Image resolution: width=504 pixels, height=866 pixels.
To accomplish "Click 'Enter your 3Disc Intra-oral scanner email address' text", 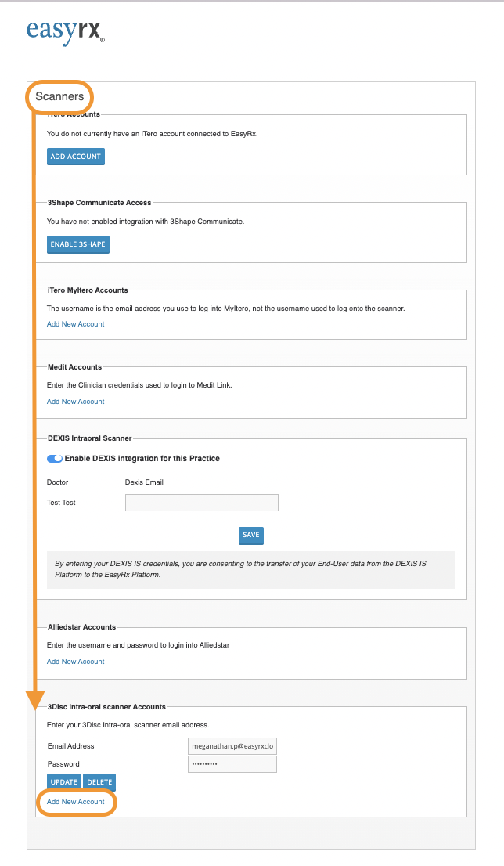I will point(128,725).
